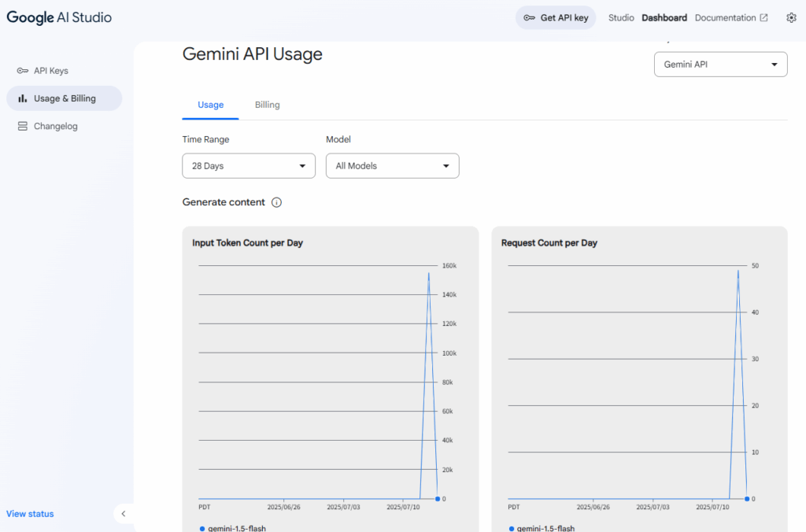Click the Usage & Billing bar chart icon
This screenshot has width=806, height=532.
pyautogui.click(x=22, y=98)
